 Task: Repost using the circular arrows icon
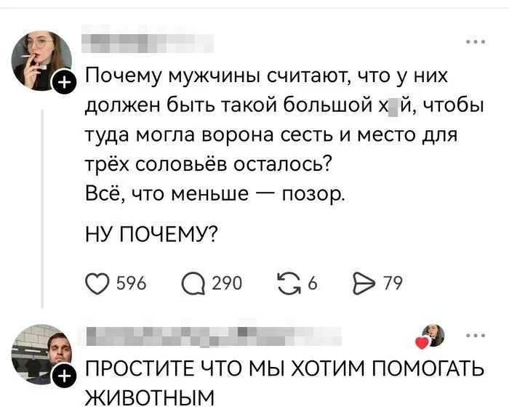click(289, 283)
